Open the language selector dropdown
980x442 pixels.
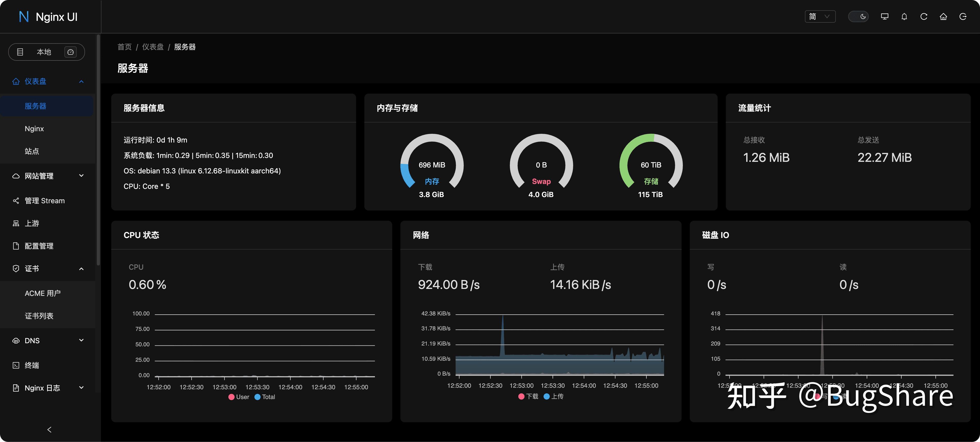click(x=820, y=16)
